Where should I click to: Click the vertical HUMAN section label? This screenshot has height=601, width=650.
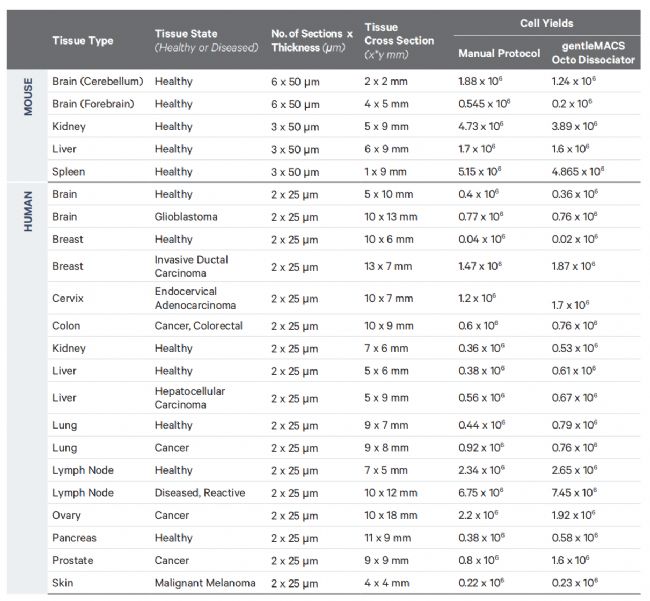pyautogui.click(x=28, y=212)
